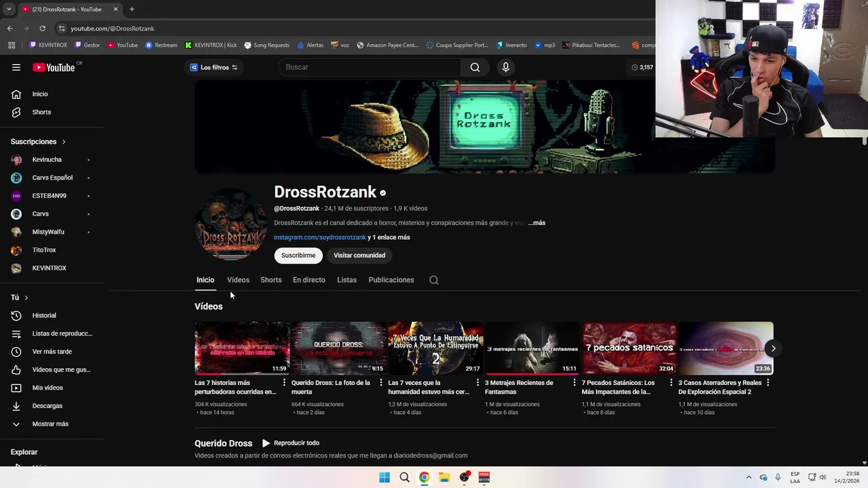
Task: Switch to the Publicaciones tab
Action: coord(391,280)
